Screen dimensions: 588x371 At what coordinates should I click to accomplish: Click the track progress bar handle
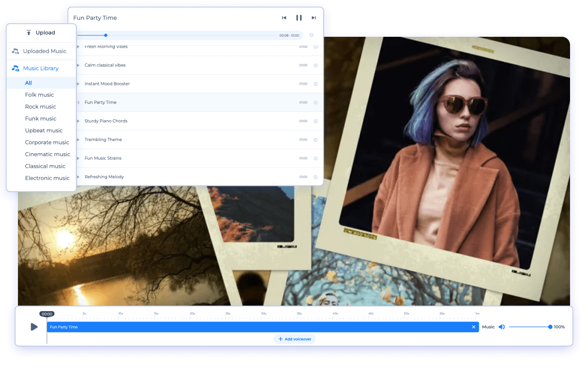[x=106, y=36]
